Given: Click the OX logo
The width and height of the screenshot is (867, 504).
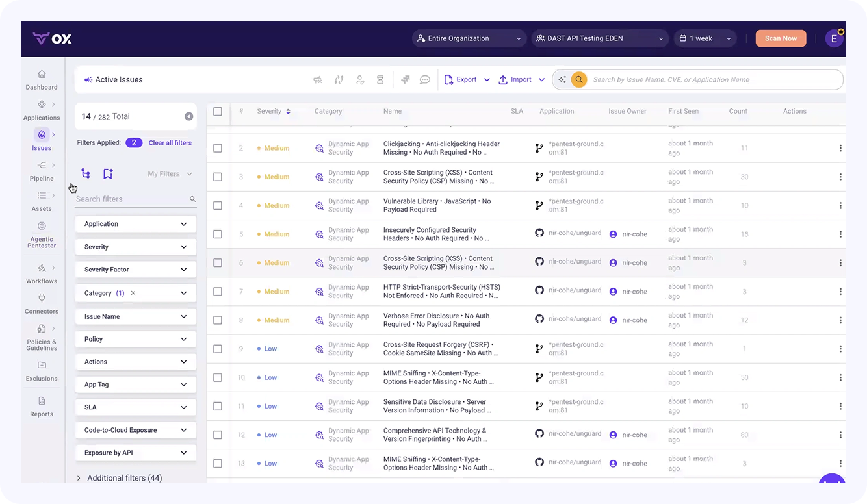Looking at the screenshot, I should (53, 38).
